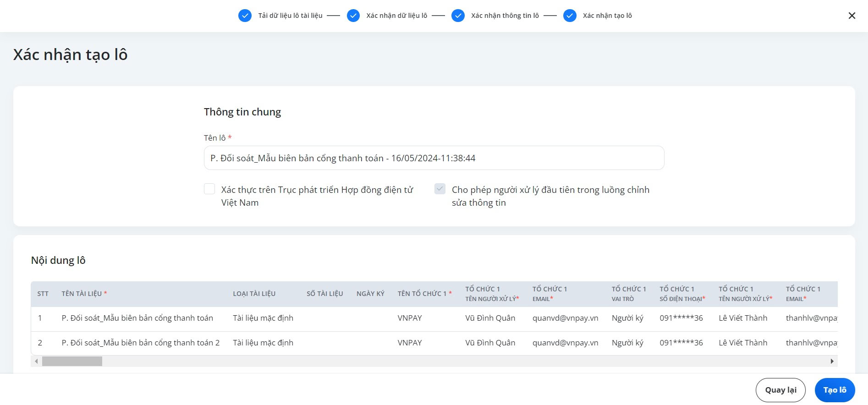The width and height of the screenshot is (868, 405).
Task: Click 'Người ký' in row 2
Action: (x=627, y=343)
